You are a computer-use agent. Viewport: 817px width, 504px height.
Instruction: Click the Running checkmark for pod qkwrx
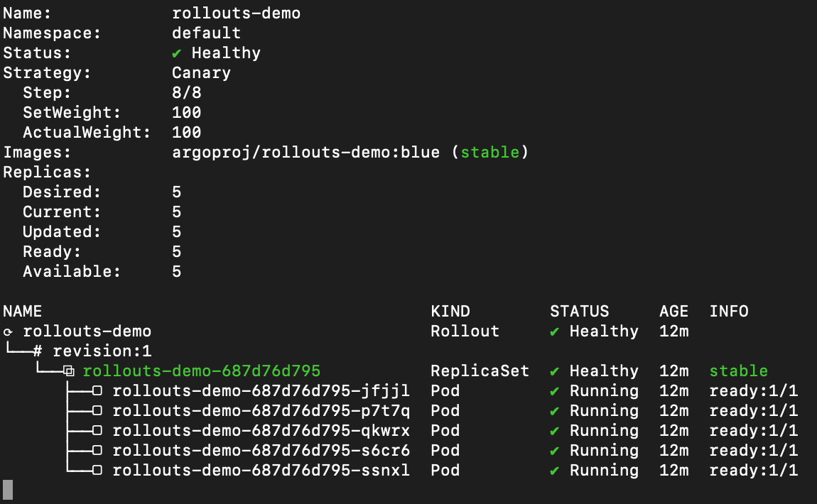pos(555,431)
